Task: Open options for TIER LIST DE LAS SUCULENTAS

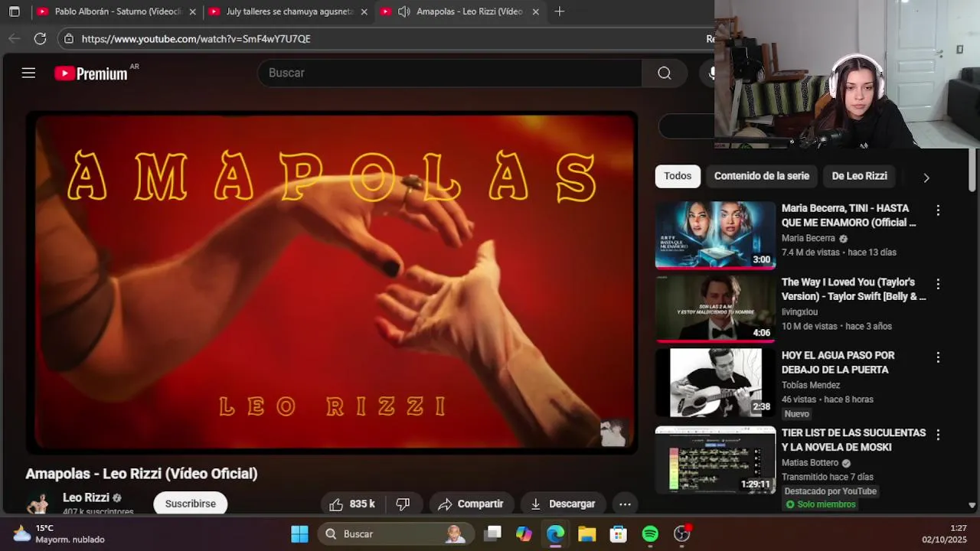Action: tap(938, 435)
